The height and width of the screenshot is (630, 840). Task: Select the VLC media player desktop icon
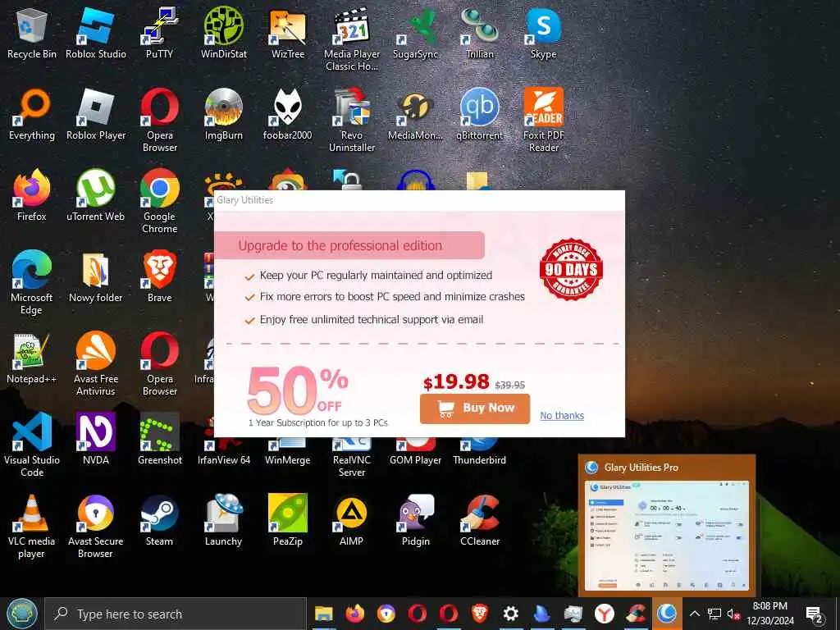(32, 526)
